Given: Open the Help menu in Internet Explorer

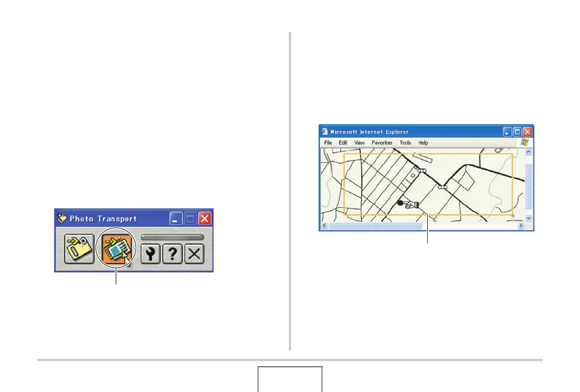Looking at the screenshot, I should pos(423,143).
